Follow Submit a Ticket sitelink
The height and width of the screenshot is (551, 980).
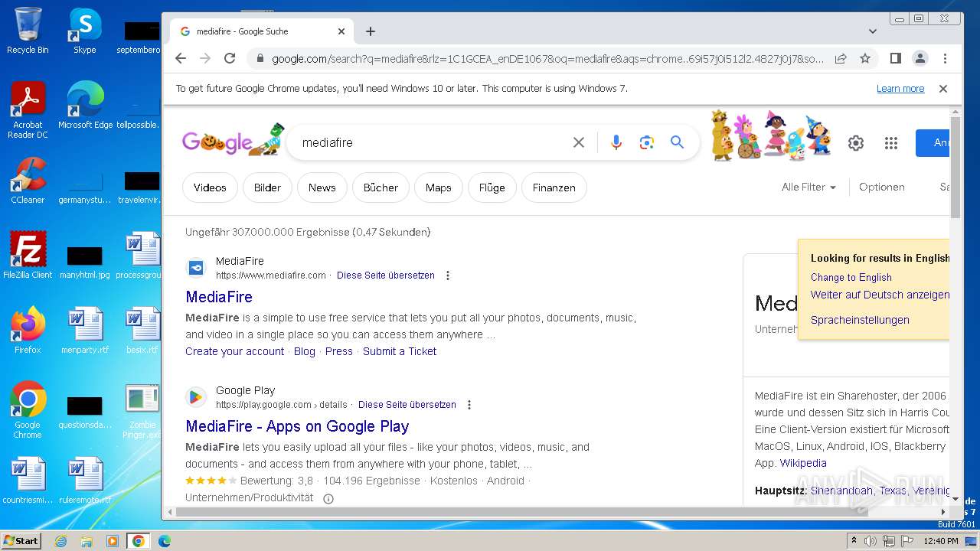[400, 351]
